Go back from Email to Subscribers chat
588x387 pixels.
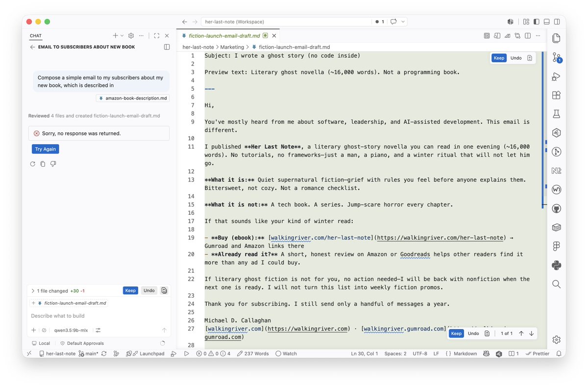tap(32, 47)
